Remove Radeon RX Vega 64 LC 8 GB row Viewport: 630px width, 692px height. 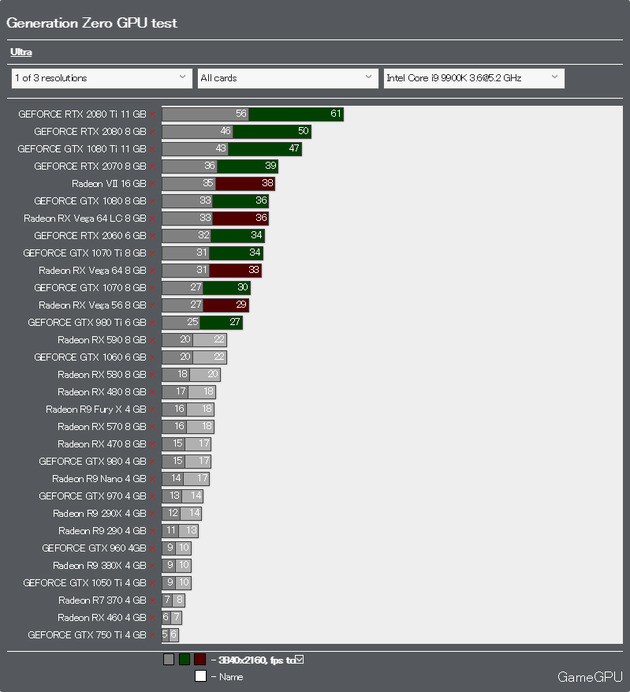coord(152,218)
